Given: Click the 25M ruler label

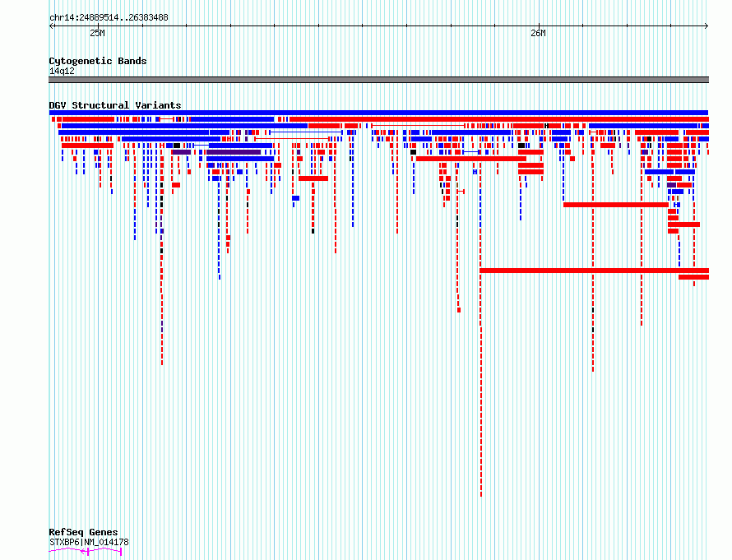Looking at the screenshot, I should (x=97, y=33).
